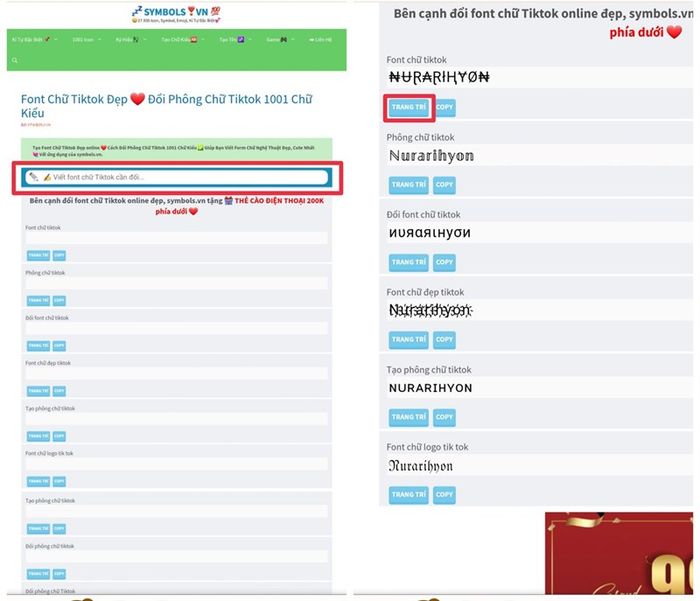The width and height of the screenshot is (700, 601).
Task: Left page: Copy button under Font chữ tiktok
Action: [x=59, y=255]
